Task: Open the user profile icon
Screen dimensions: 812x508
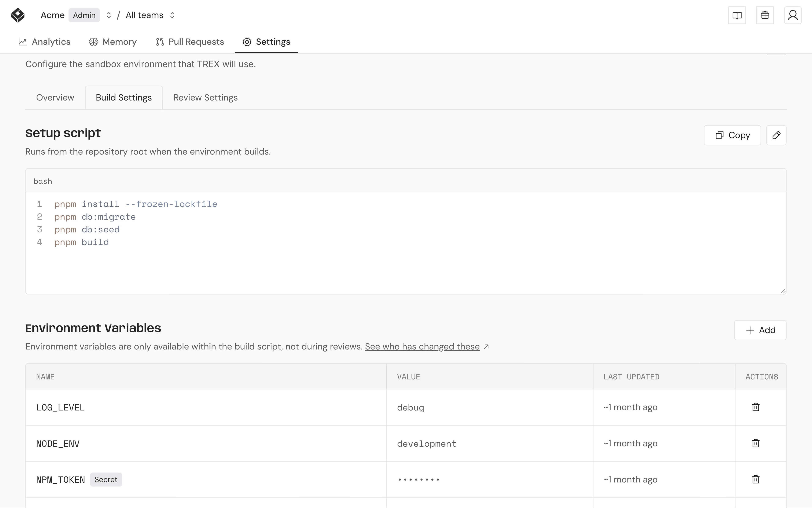Action: (x=793, y=15)
